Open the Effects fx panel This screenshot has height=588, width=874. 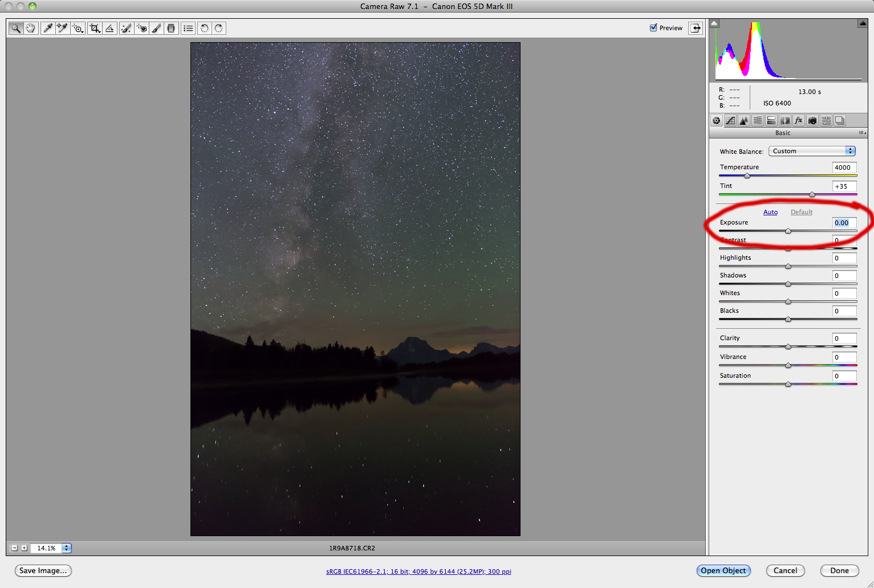point(799,120)
